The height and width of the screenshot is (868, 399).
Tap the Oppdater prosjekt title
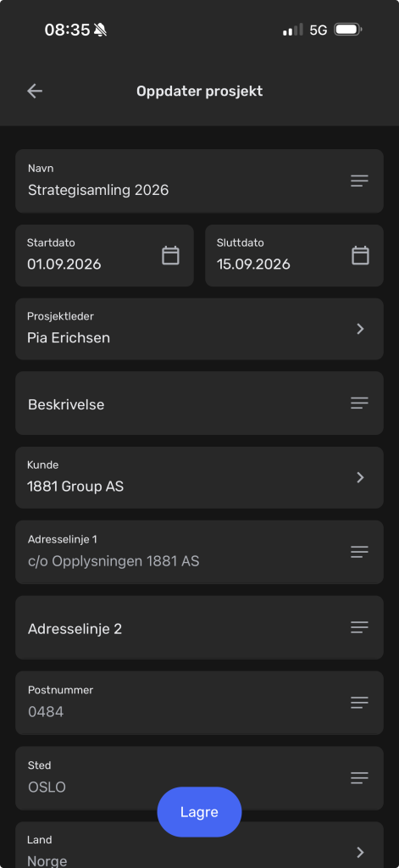click(199, 92)
